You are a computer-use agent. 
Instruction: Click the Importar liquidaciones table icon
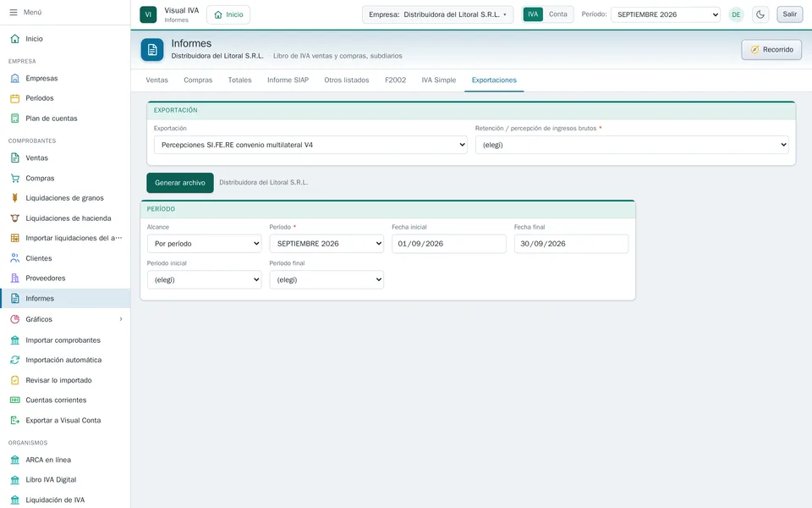[15, 238]
